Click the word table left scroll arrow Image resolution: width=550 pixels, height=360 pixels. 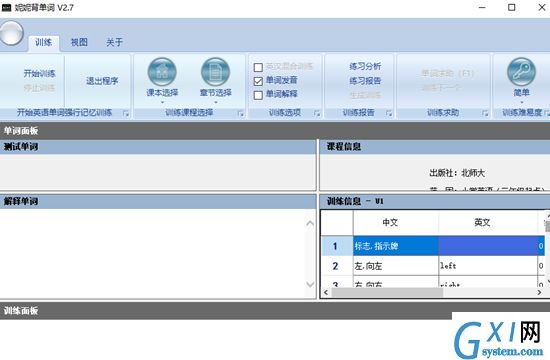(x=326, y=292)
